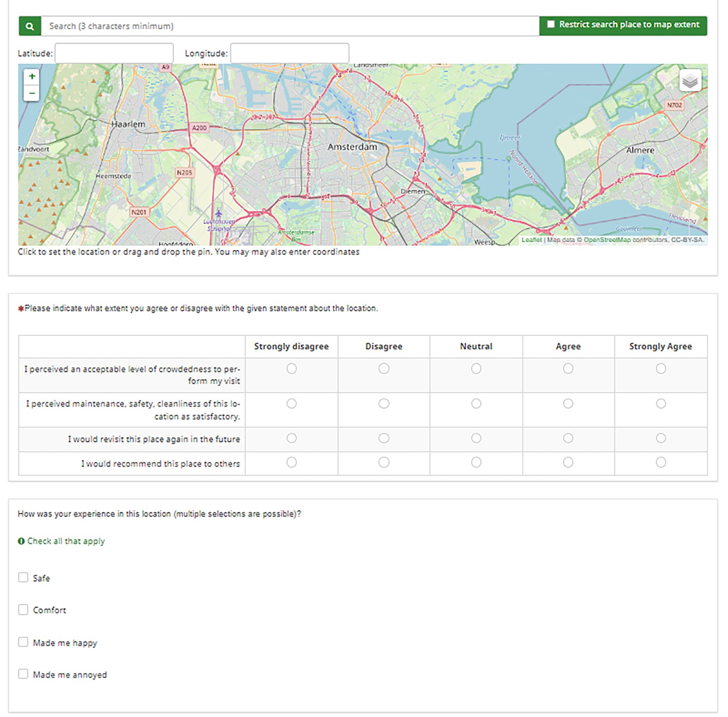This screenshot has width=728, height=717.
Task: Choose Disagree for recommend this place statement
Action: 384,463
